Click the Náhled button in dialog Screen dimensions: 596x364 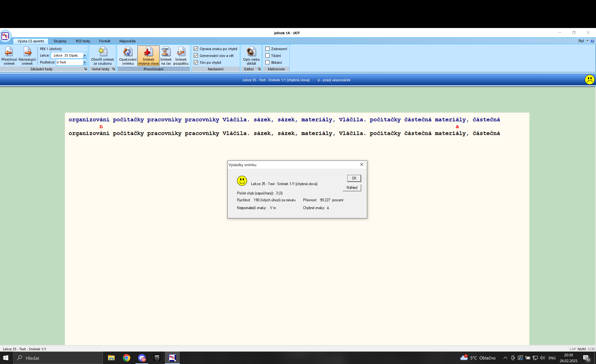click(x=352, y=188)
